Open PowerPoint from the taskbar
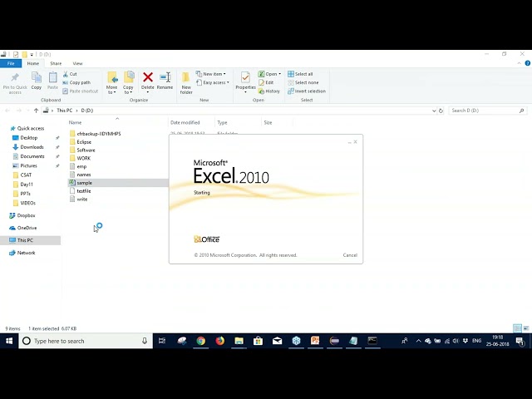532x399 pixels. click(x=315, y=341)
